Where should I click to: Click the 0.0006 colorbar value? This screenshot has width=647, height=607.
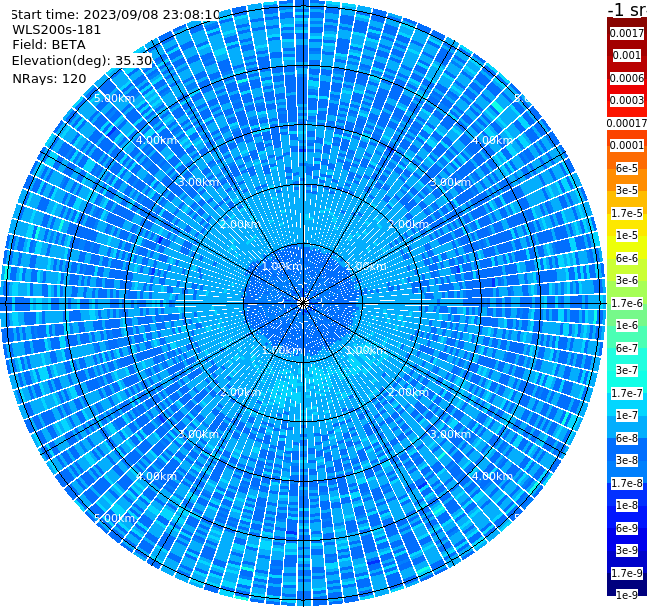pyautogui.click(x=627, y=78)
